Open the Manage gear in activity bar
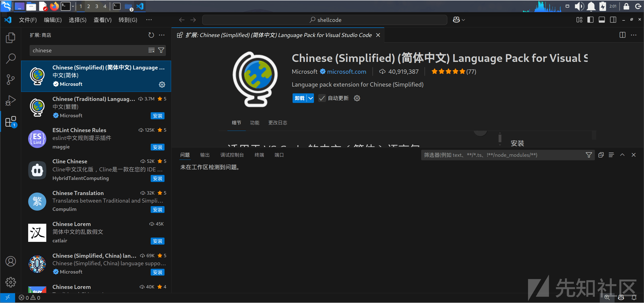 tap(11, 282)
